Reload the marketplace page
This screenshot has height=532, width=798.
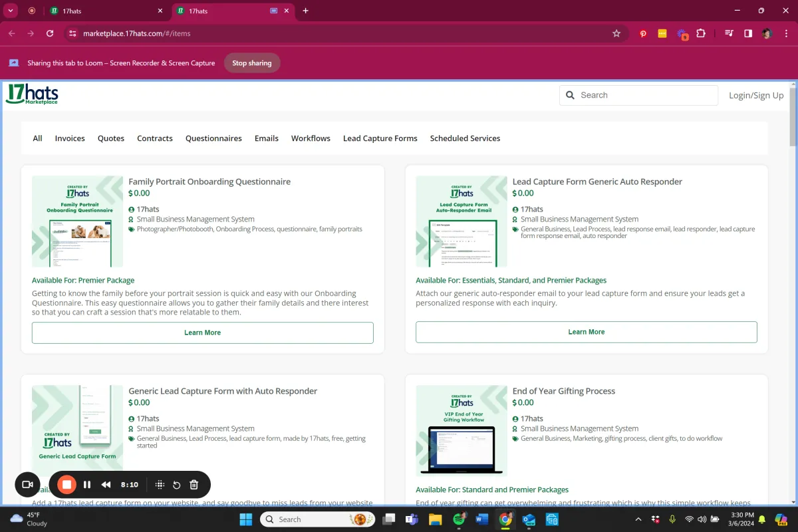(x=50, y=33)
